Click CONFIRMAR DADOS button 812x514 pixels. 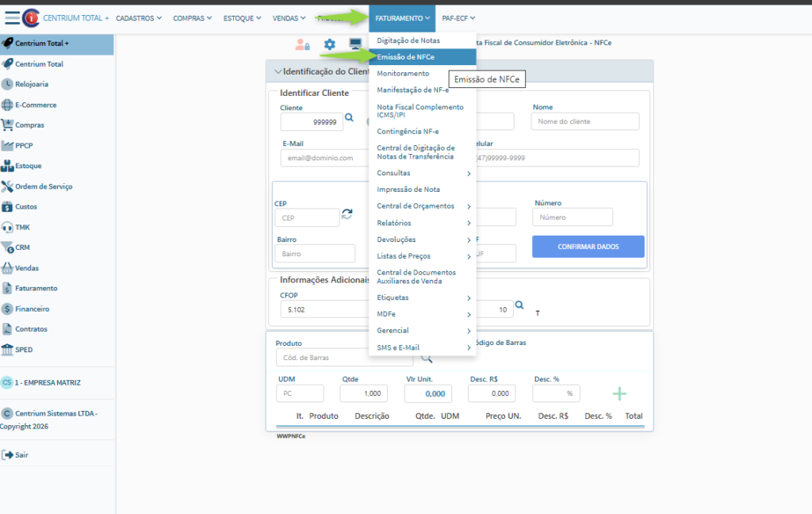[x=588, y=247]
